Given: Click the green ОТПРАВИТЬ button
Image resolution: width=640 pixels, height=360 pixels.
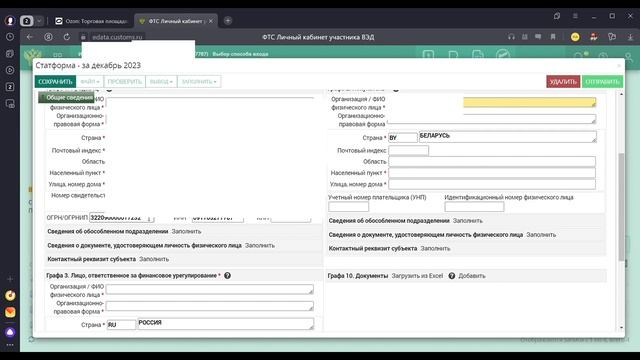Looking at the screenshot, I should 602,82.
